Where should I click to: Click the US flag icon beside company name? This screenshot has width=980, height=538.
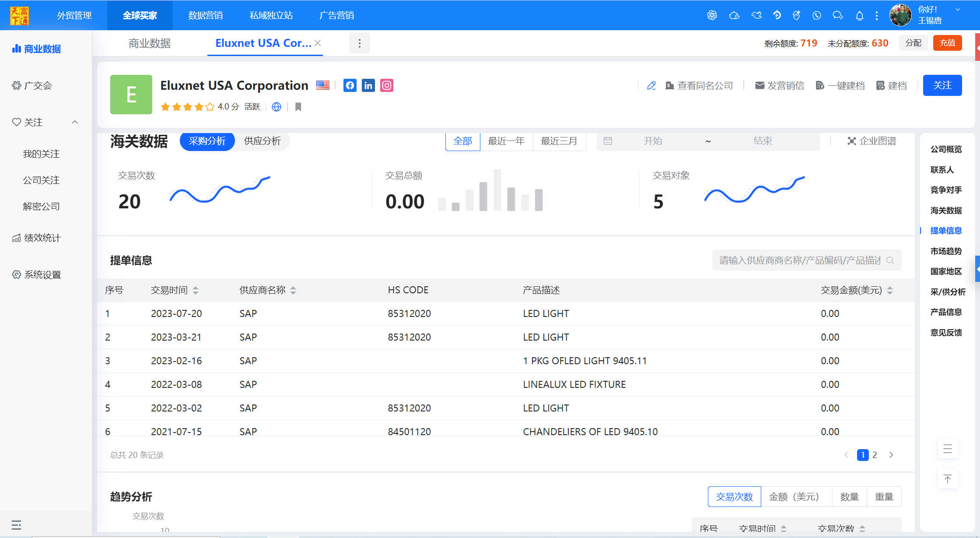click(323, 85)
